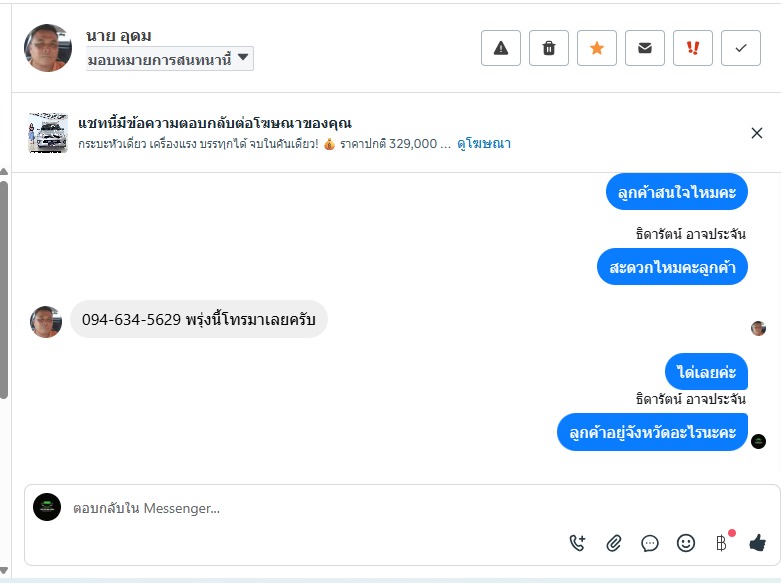Screen dimensions: 781x583
Task: Click the baht payment icon
Action: pos(721,543)
